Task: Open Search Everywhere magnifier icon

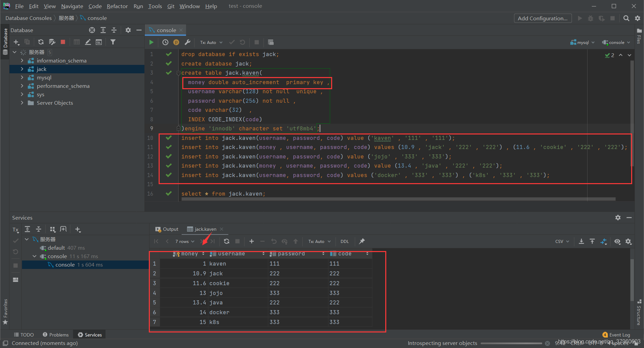Action: 626,18
